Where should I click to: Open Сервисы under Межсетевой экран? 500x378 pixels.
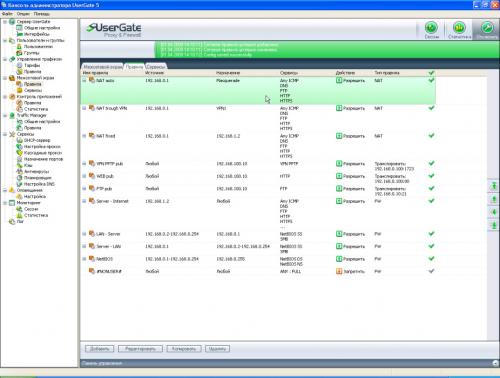click(33, 90)
